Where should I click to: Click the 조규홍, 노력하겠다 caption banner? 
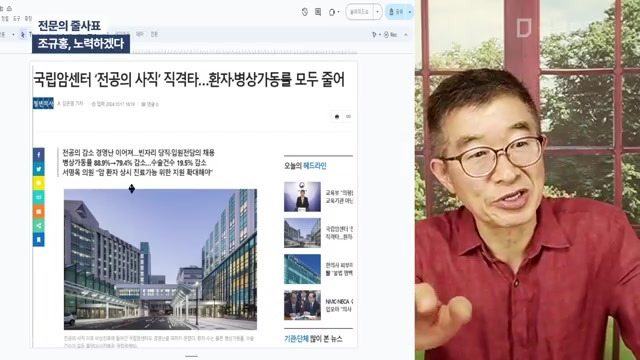[81, 44]
